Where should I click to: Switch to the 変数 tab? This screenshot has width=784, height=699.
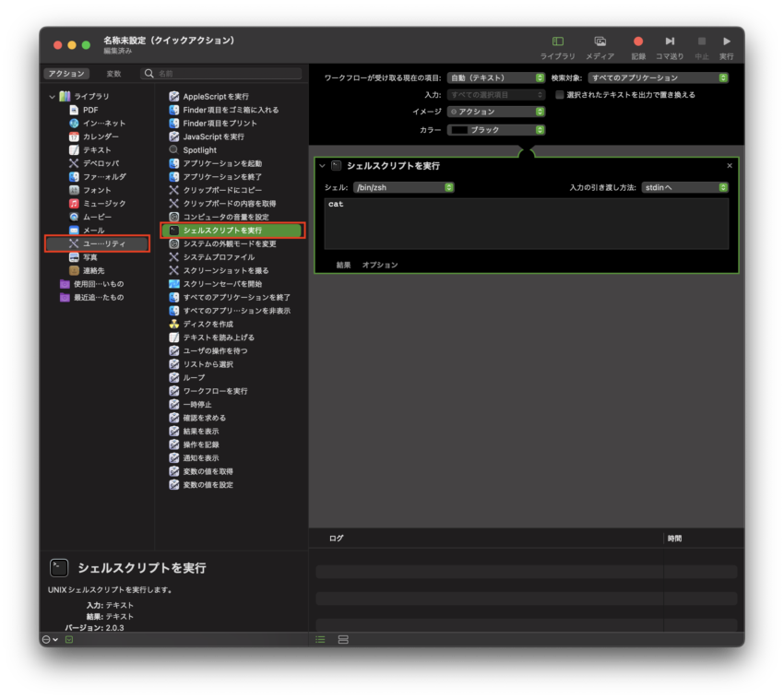click(x=113, y=74)
